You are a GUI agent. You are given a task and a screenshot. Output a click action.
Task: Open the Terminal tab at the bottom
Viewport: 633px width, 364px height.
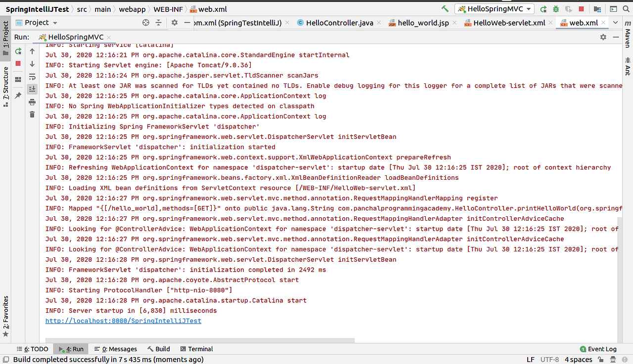[196, 349]
